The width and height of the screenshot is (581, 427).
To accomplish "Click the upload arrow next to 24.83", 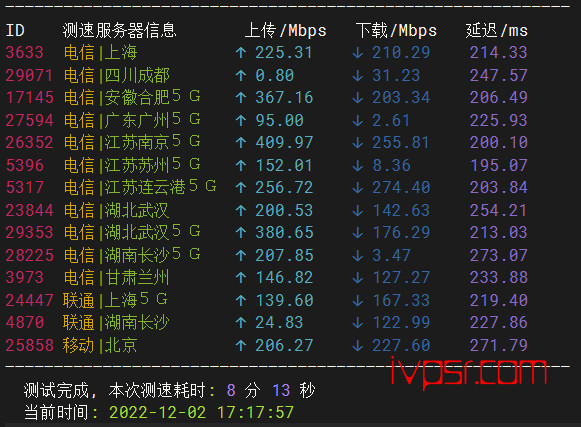I will 241,322.
